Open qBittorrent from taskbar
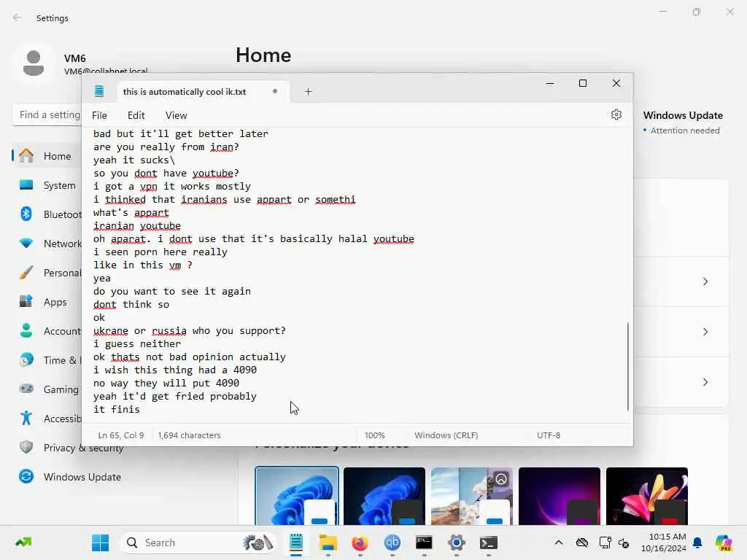The image size is (747, 560). click(392, 542)
